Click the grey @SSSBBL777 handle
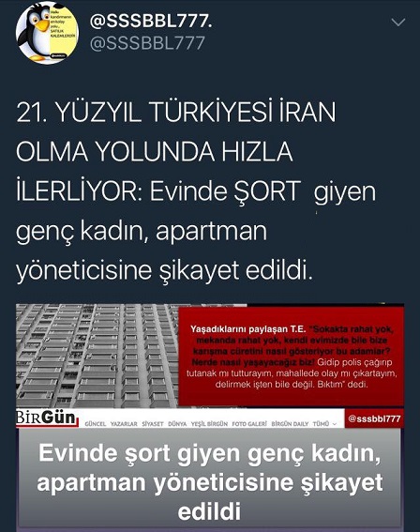 point(147,43)
